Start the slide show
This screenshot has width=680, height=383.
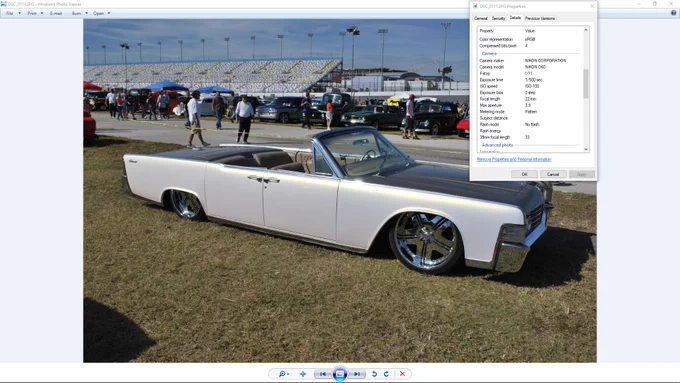click(x=340, y=374)
